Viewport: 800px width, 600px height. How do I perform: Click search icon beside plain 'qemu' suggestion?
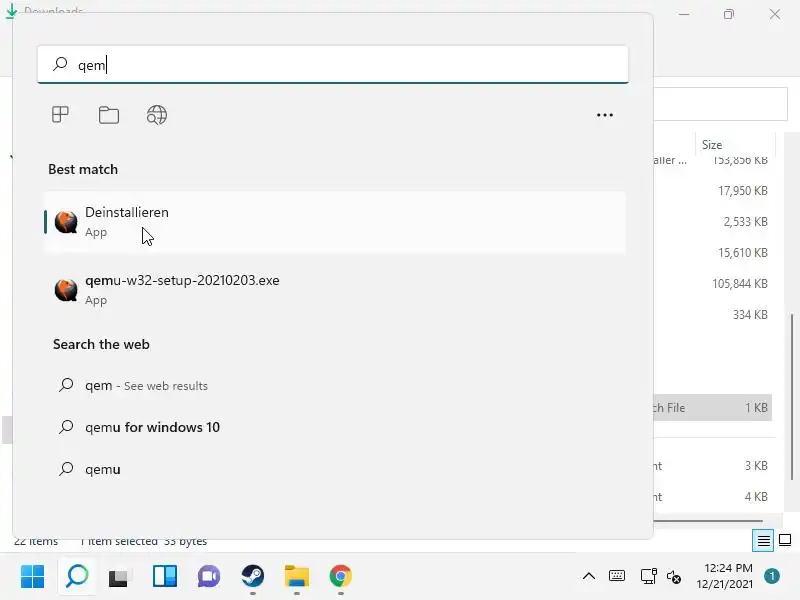point(66,468)
